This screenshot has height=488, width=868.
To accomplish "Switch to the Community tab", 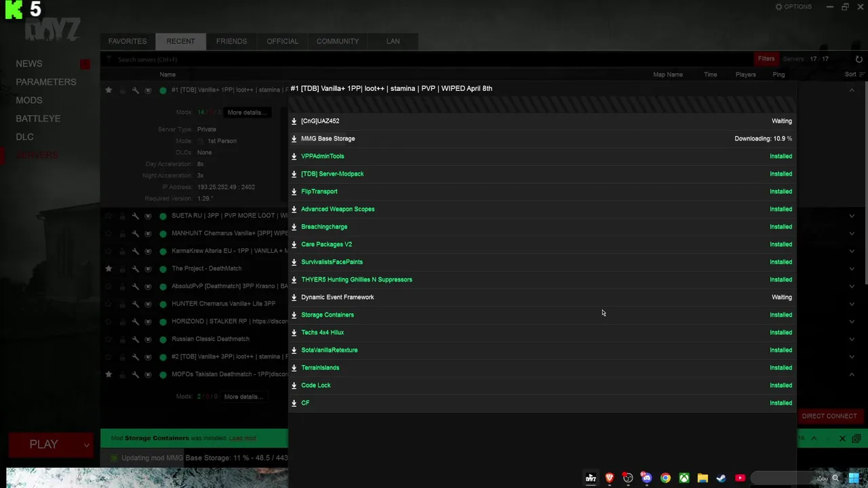I will click(338, 41).
